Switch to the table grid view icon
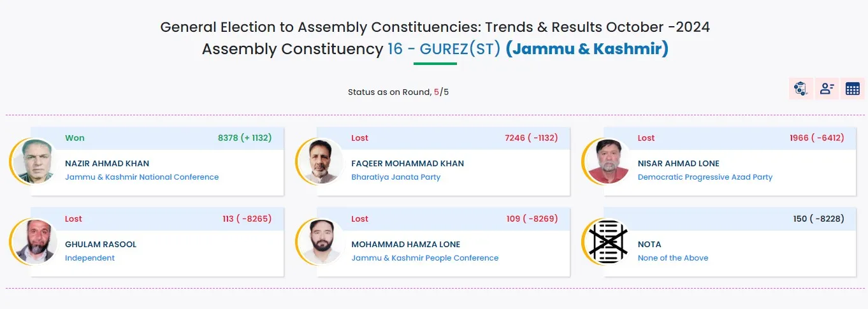868x309 pixels. tap(853, 89)
